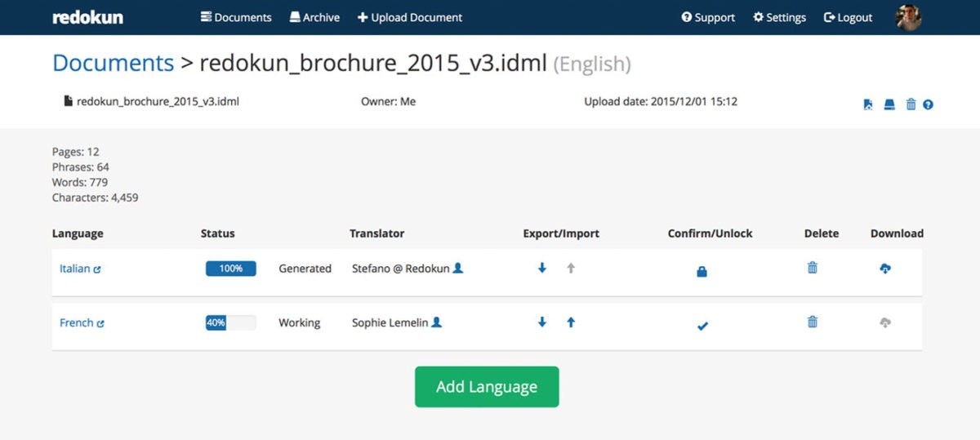Click the Export/Import column header
This screenshot has width=980, height=440.
click(x=561, y=233)
